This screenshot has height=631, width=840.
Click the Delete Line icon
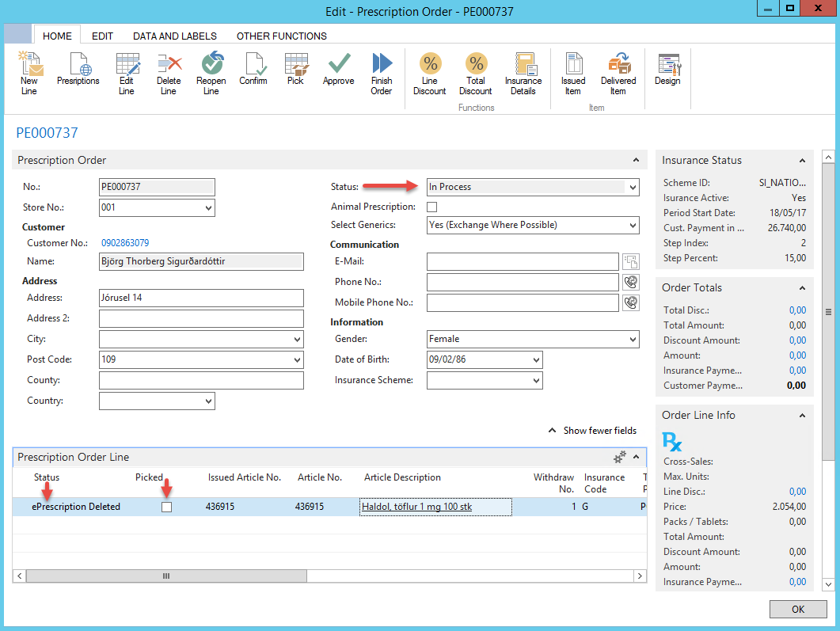(x=169, y=67)
